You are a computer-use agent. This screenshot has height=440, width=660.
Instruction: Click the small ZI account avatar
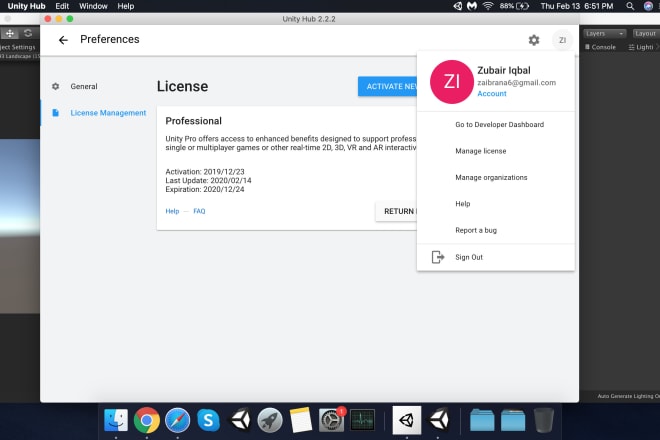(x=562, y=40)
